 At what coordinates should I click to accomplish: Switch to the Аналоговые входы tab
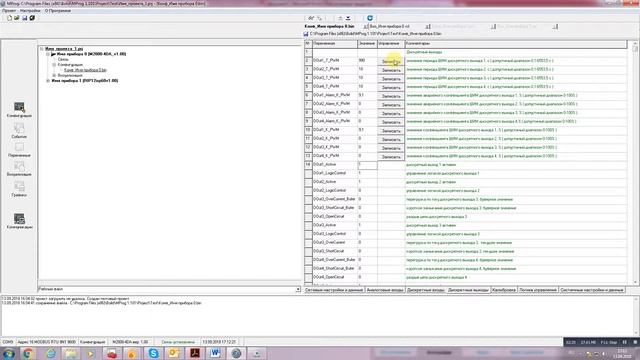[385, 290]
